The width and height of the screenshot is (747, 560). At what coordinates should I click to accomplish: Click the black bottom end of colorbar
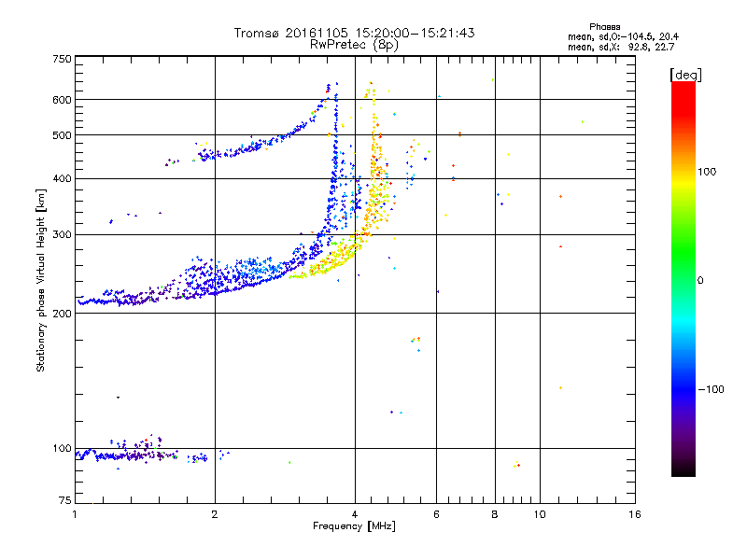[x=684, y=469]
